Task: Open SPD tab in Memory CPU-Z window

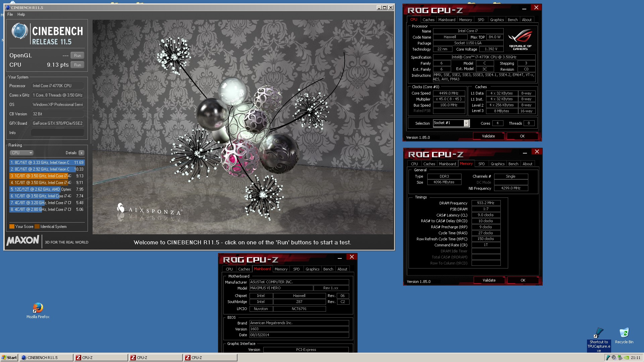Action: point(481,164)
